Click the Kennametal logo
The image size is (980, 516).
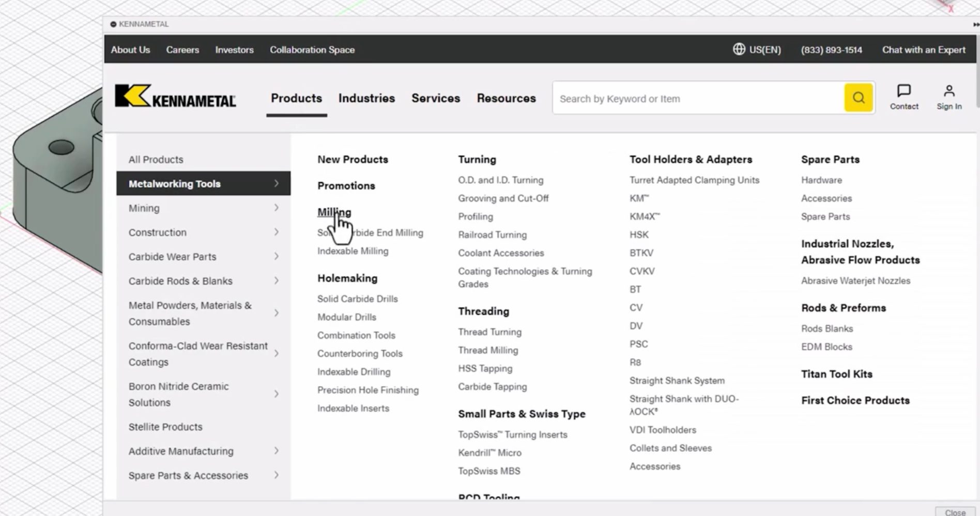[175, 98]
